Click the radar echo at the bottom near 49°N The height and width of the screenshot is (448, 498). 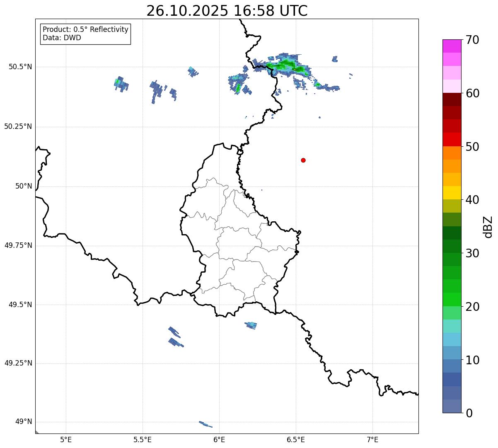click(x=205, y=424)
